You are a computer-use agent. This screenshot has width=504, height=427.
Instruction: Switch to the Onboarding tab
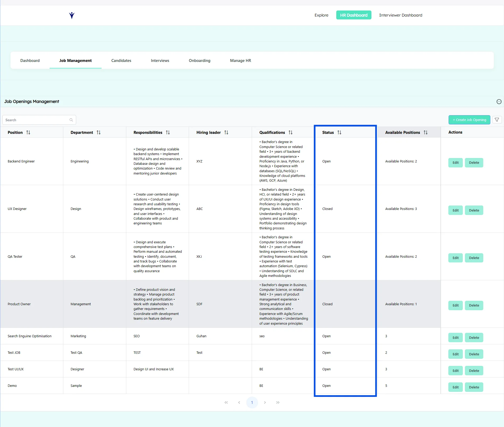[x=199, y=60]
